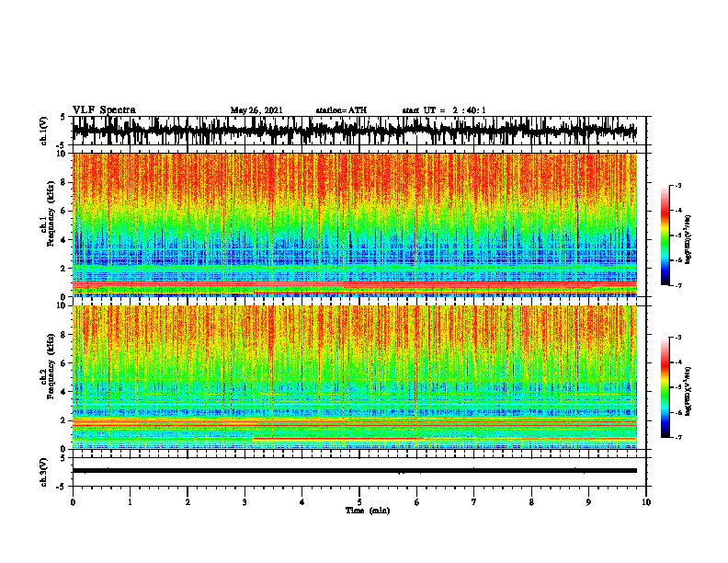This screenshot has height=563, width=728.
Task: Click the ch.2 colorbar log(PSD) unit label
Action: [x=688, y=391]
